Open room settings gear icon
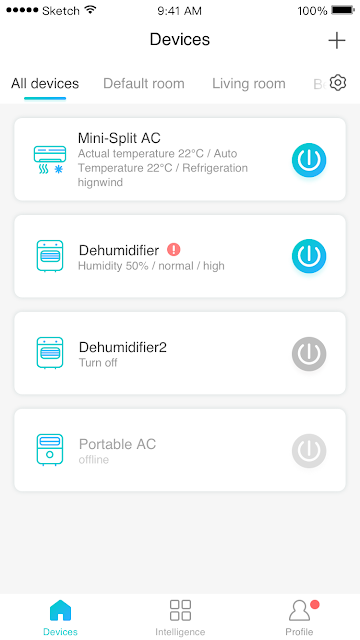 point(338,83)
